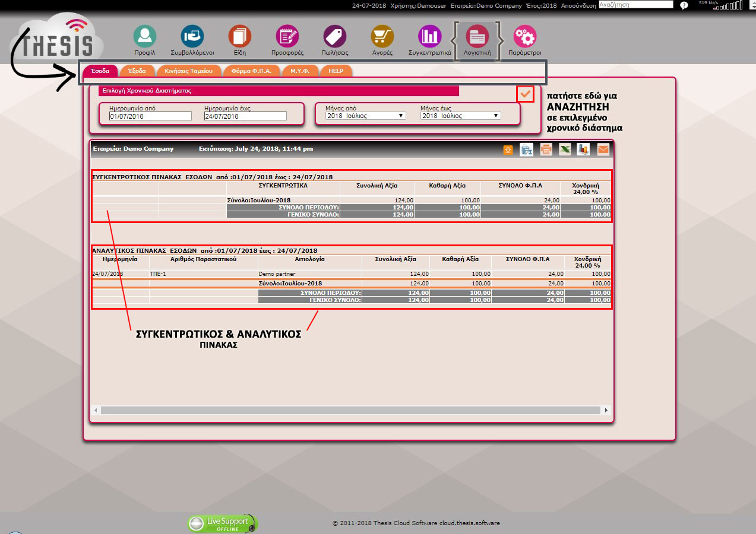756x534 pixels.
Task: Expand the 'Μήνας από' dropdown
Action: point(365,116)
